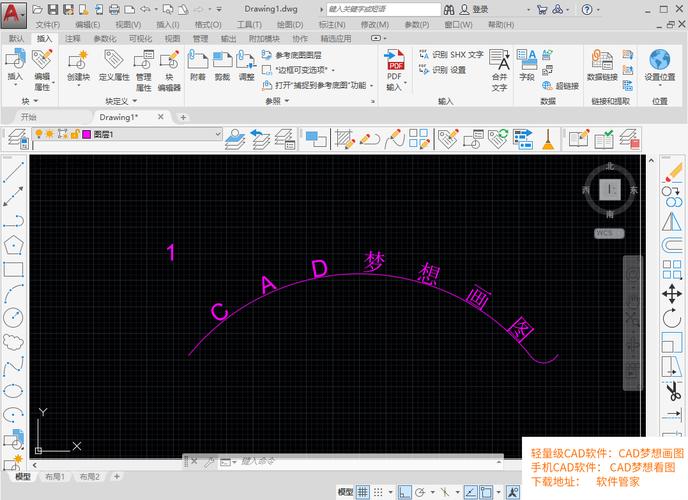Viewport: 688px width, 500px height.
Task: Toggle ortho mode in status bar
Action: pos(403,492)
